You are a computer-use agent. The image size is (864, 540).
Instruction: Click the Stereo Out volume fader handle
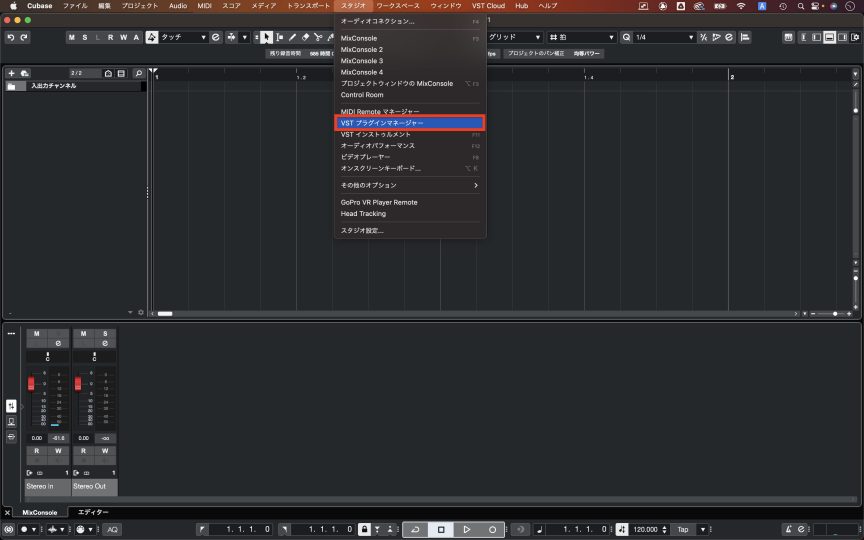pos(78,383)
